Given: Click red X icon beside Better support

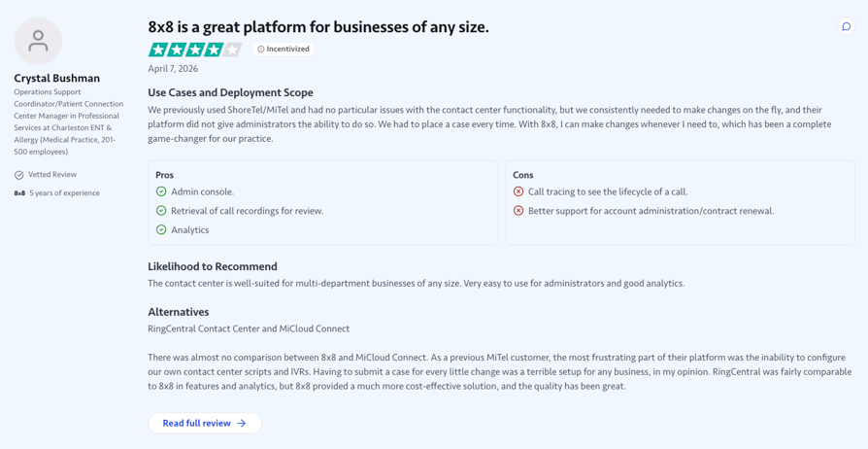Looking at the screenshot, I should tap(518, 211).
